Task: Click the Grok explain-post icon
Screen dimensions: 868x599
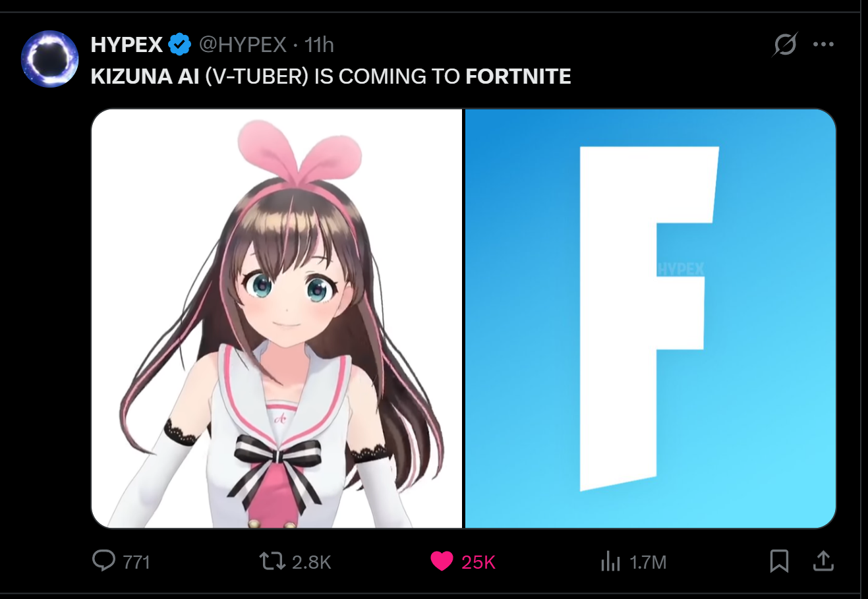Action: pyautogui.click(x=785, y=45)
